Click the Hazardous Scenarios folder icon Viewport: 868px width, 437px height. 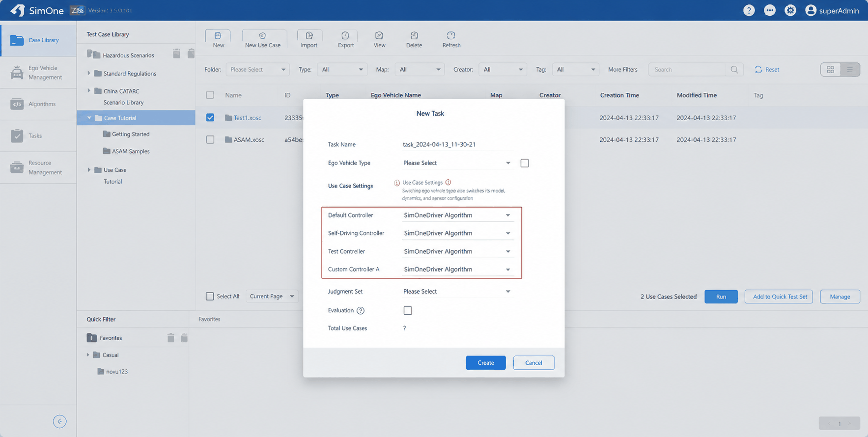[93, 55]
